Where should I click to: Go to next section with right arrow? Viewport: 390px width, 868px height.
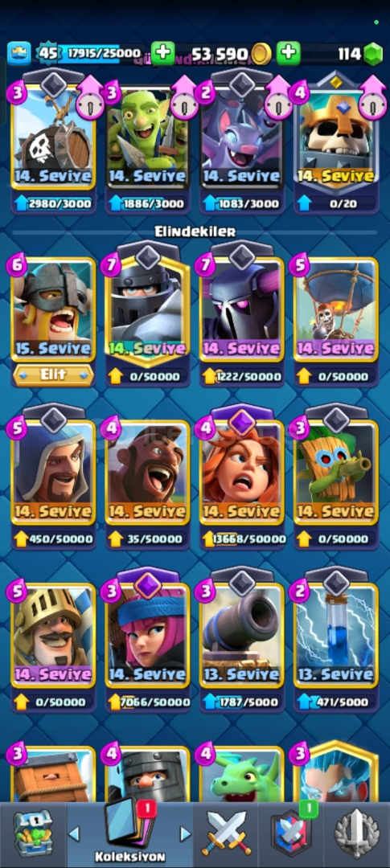pos(186,833)
